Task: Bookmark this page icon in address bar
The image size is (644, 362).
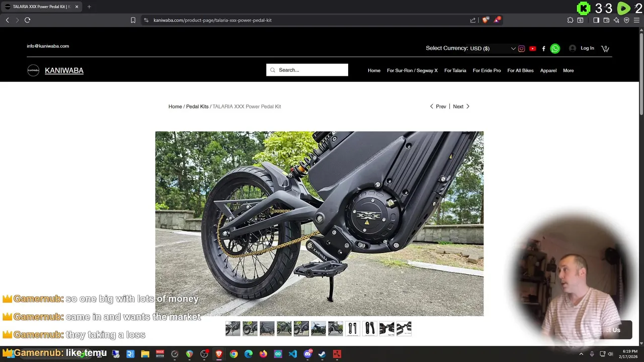Action: click(133, 20)
